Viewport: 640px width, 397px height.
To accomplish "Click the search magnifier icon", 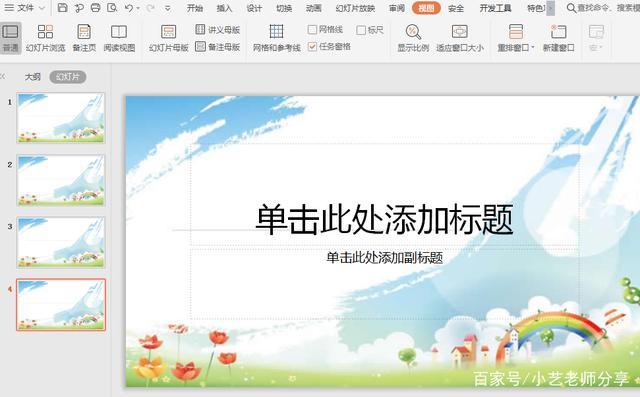I will [x=571, y=8].
